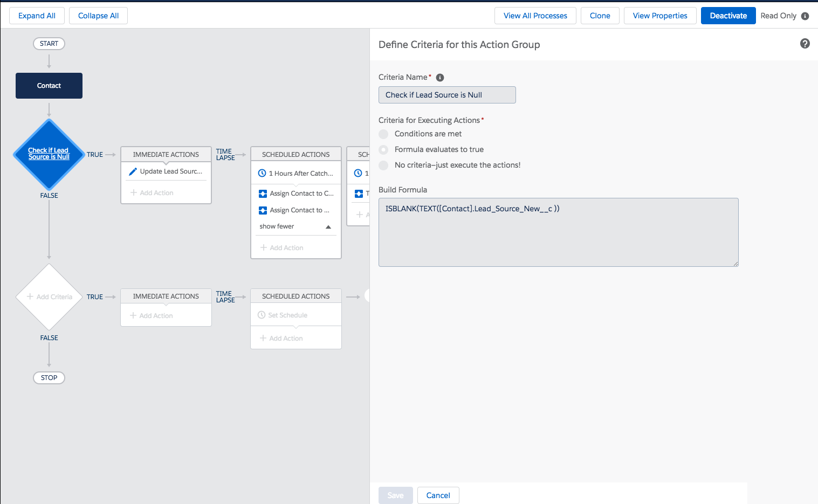Click the help question mark icon
818x504 pixels.
coord(805,44)
